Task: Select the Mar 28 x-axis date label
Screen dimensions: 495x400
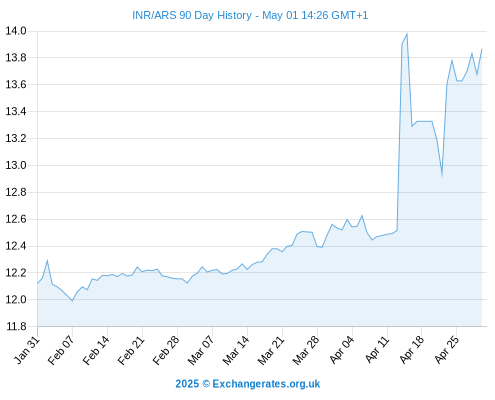Action: click(306, 350)
